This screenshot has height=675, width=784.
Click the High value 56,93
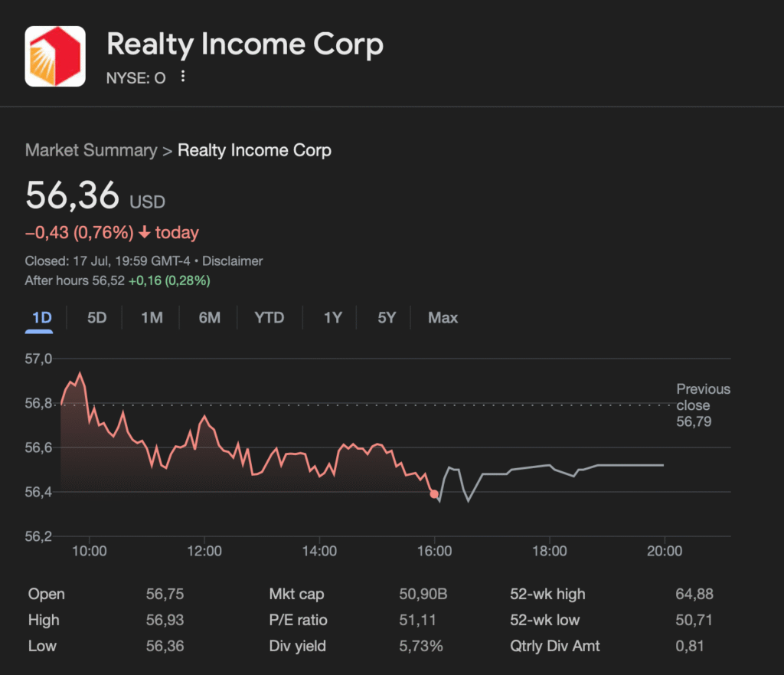[x=165, y=620]
